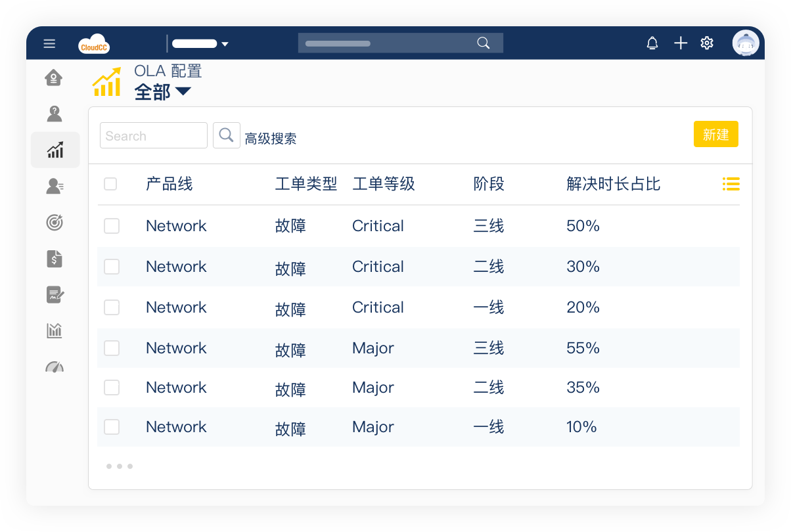
Task: Open the dollar invoice document icon
Action: point(55,259)
